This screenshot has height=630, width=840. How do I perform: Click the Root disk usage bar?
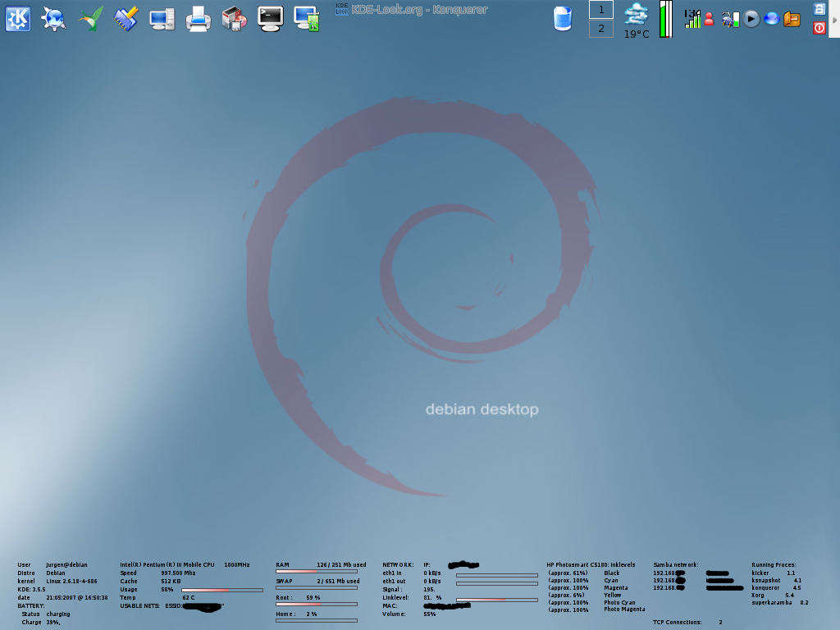click(317, 605)
